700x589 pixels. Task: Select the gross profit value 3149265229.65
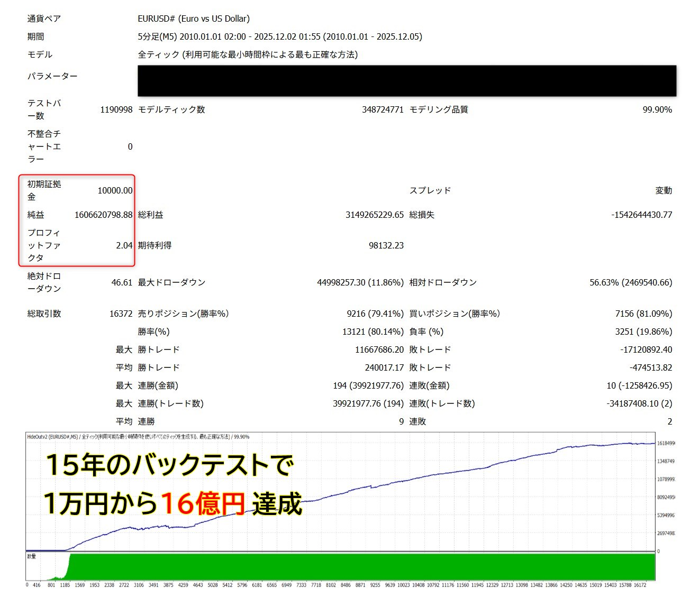(374, 215)
